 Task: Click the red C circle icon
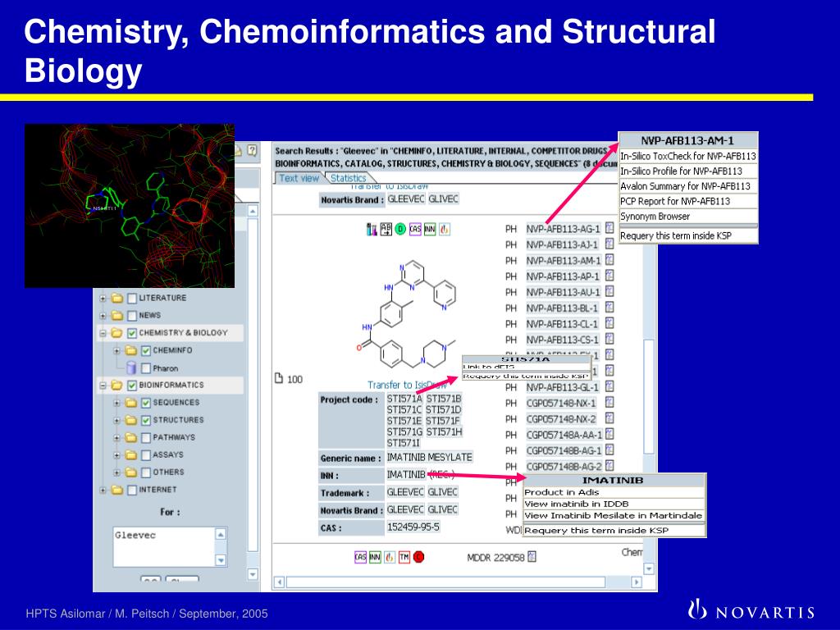tap(419, 557)
